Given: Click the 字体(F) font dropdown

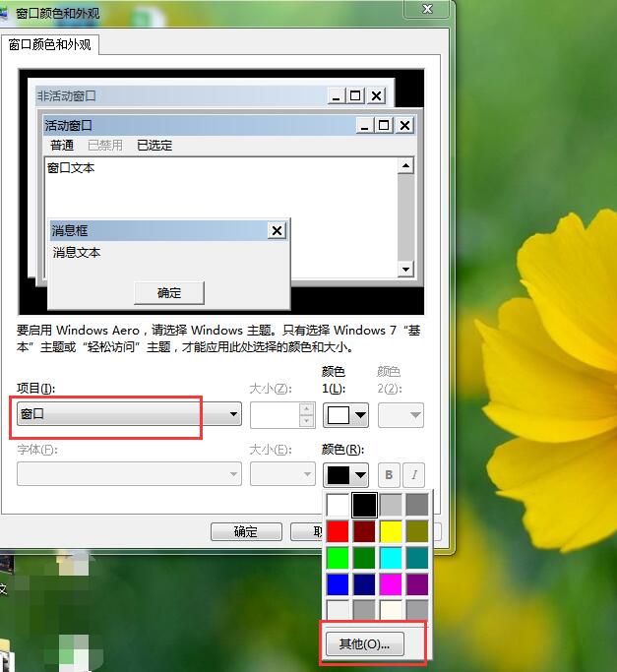Looking at the screenshot, I should coord(129,474).
